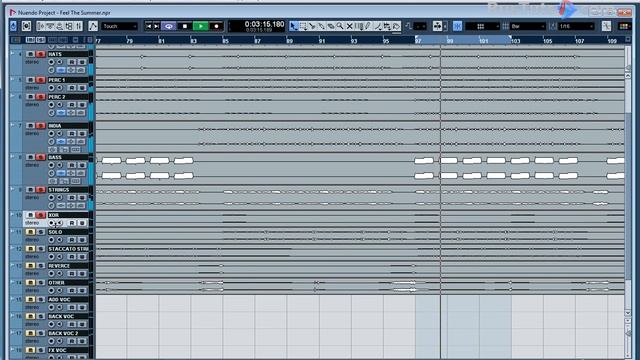Toggle the blue insert bypass on BASS
Screen dimensions: 640x360
(x=61, y=173)
